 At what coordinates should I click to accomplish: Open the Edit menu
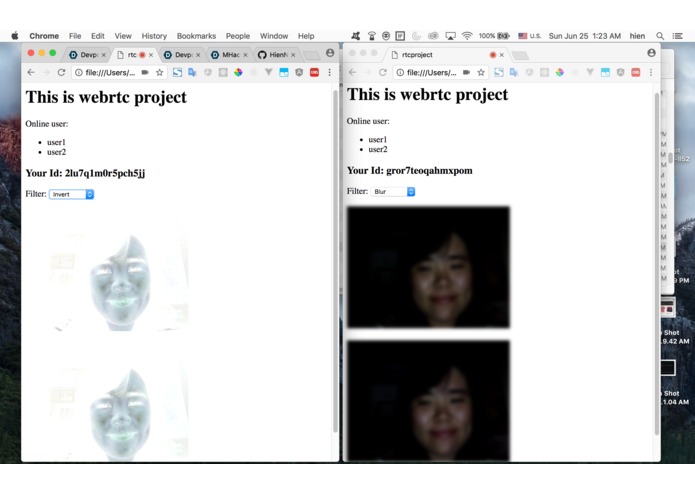tap(98, 36)
